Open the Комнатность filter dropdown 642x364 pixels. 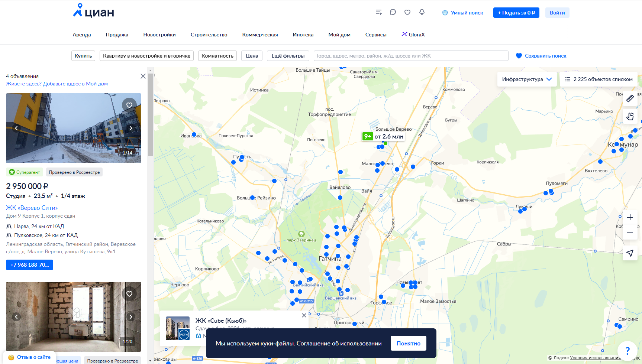point(217,56)
